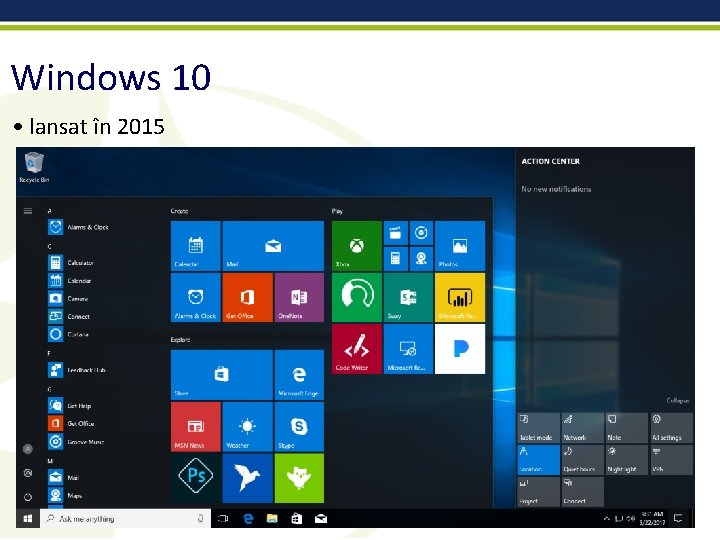Click the letter F header in app list
Image resolution: width=720 pixels, height=540 pixels.
pos(49,354)
